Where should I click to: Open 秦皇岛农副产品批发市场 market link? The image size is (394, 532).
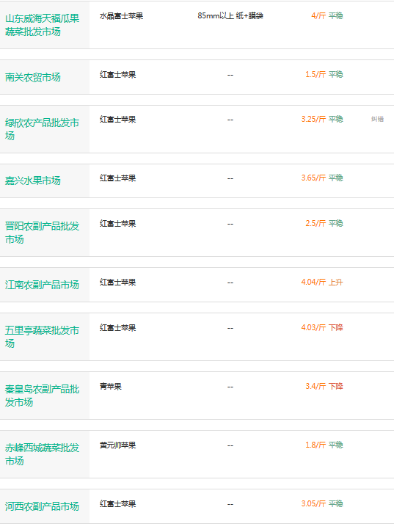pyautogui.click(x=42, y=396)
